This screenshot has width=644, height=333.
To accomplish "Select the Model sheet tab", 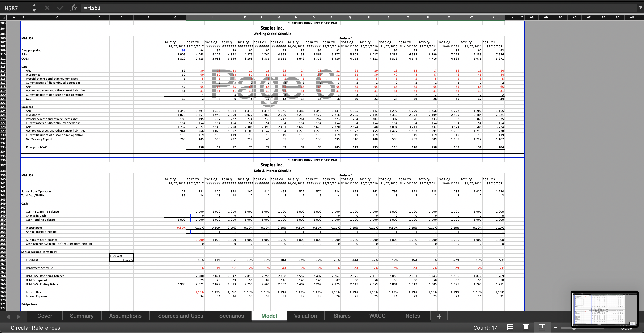I will coord(269,316).
